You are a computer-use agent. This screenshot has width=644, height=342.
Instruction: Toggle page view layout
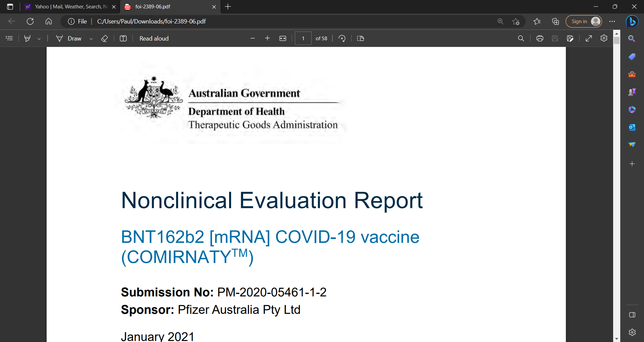click(361, 39)
